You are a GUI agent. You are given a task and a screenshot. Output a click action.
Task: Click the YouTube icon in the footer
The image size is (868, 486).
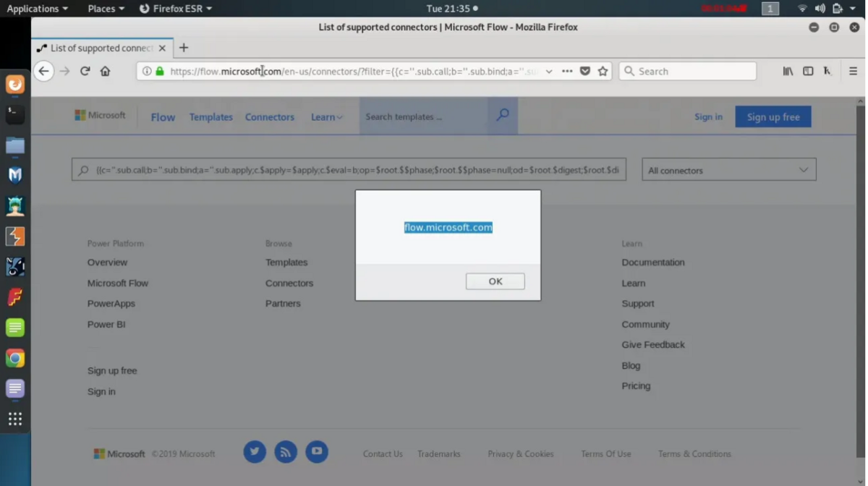click(317, 451)
